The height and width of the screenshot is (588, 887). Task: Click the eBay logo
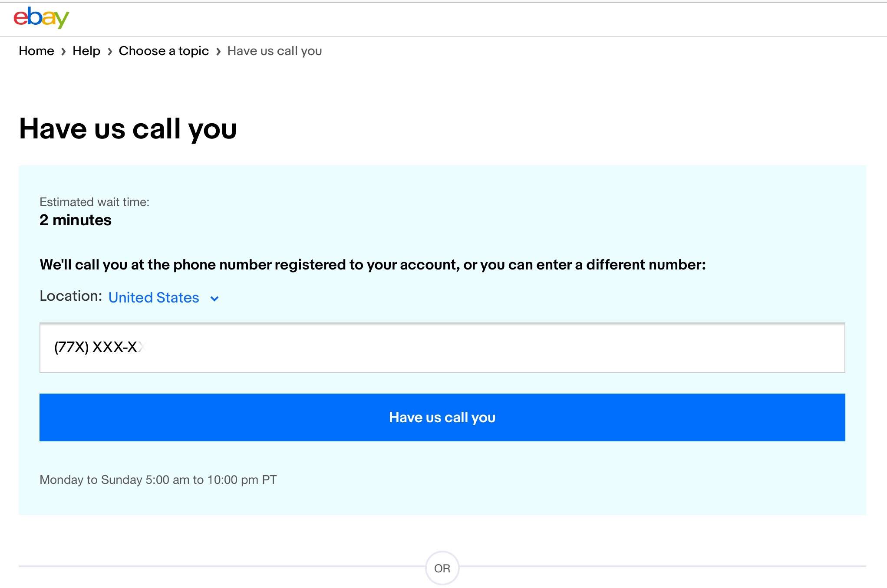point(41,18)
